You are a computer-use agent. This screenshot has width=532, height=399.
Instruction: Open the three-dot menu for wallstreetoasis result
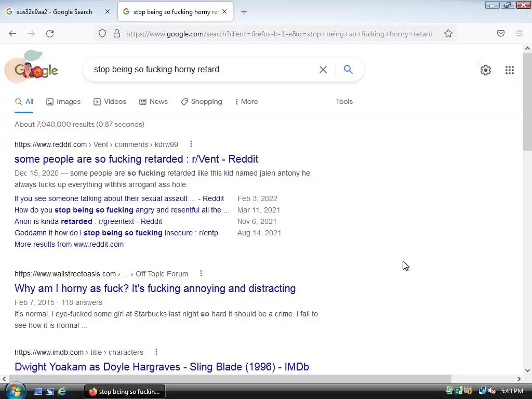pyautogui.click(x=201, y=273)
